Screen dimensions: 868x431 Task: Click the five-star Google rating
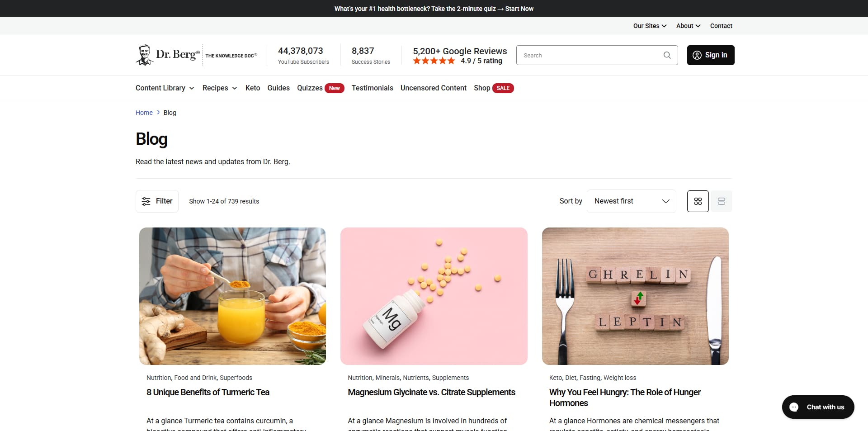click(434, 61)
